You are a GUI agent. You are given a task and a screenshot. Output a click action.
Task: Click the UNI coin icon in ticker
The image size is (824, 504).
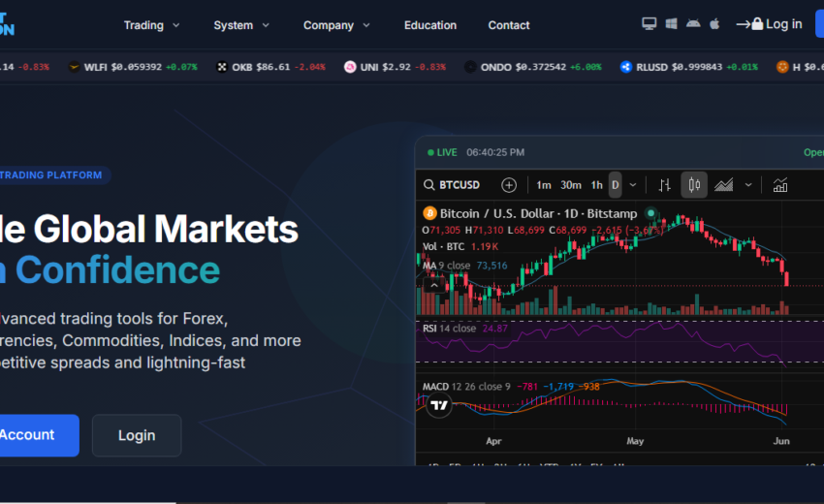[x=350, y=67]
